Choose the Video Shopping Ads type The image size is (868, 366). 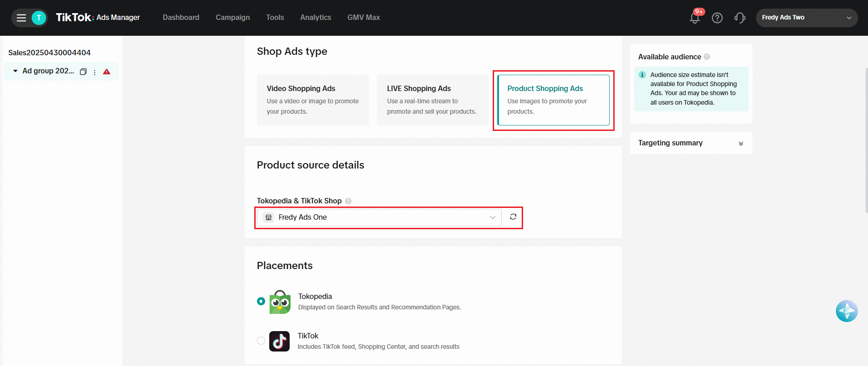[x=313, y=100]
